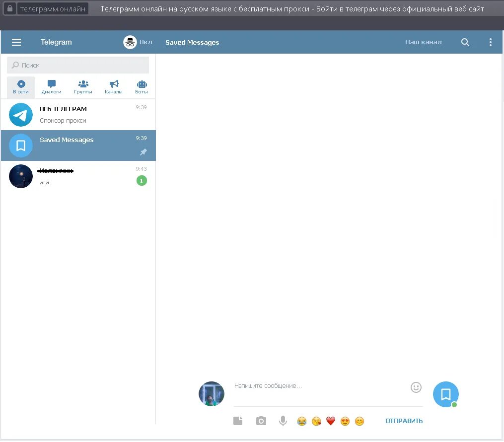Switch to the Группы tab
Viewport: 504px width, 442px height.
(83, 87)
